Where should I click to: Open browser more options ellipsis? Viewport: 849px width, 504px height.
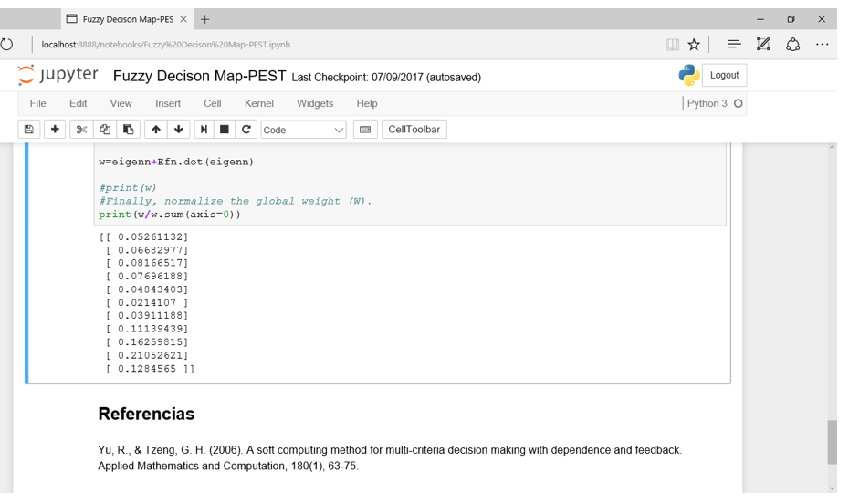pos(822,45)
